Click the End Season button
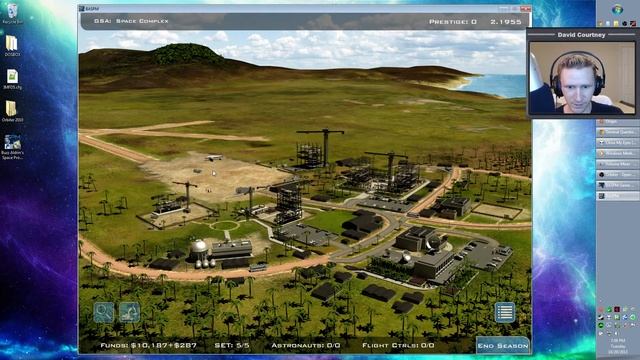This screenshot has width=640, height=360. tap(503, 346)
